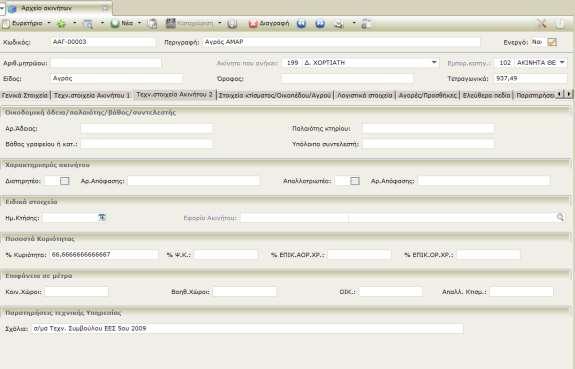Image resolution: width=575 pixels, height=369 pixels.
Task: Click the Σχόλια comments field
Action: [247, 329]
